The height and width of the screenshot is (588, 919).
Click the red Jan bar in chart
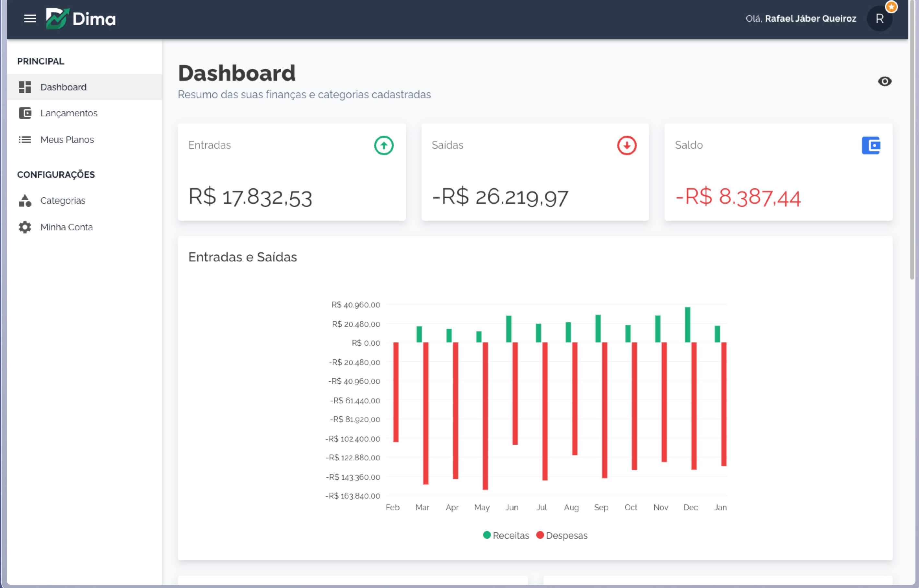[724, 404]
